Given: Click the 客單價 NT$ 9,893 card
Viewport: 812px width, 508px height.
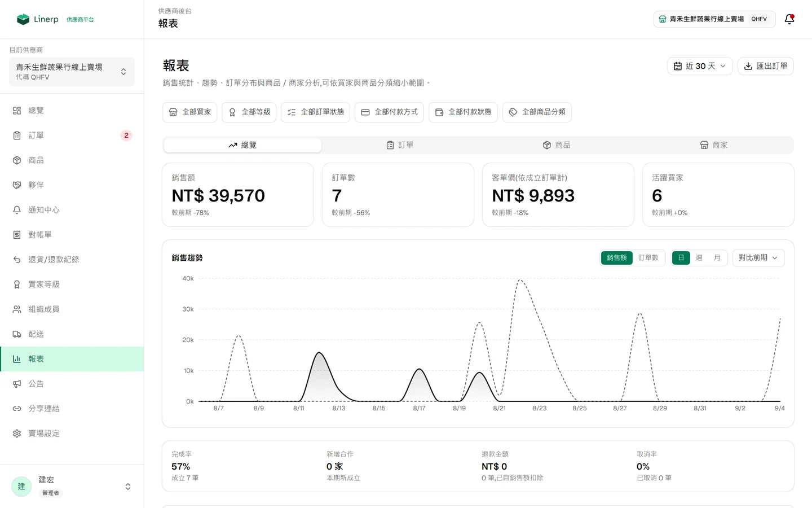Looking at the screenshot, I should 558,195.
